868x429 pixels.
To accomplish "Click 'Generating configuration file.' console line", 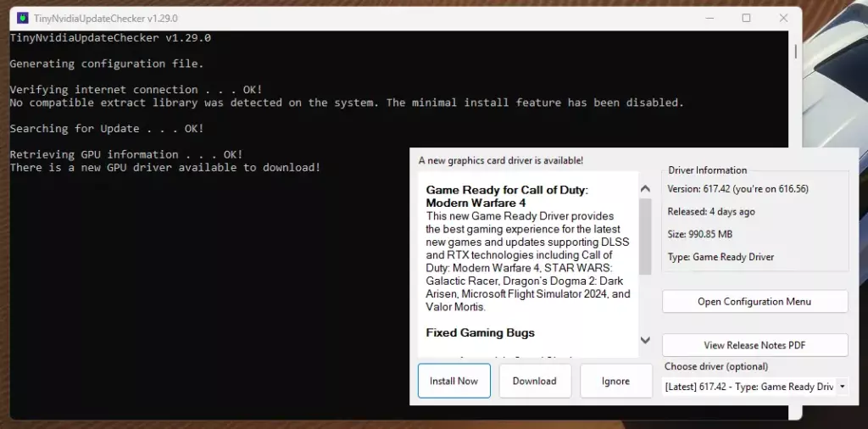I will (107, 64).
